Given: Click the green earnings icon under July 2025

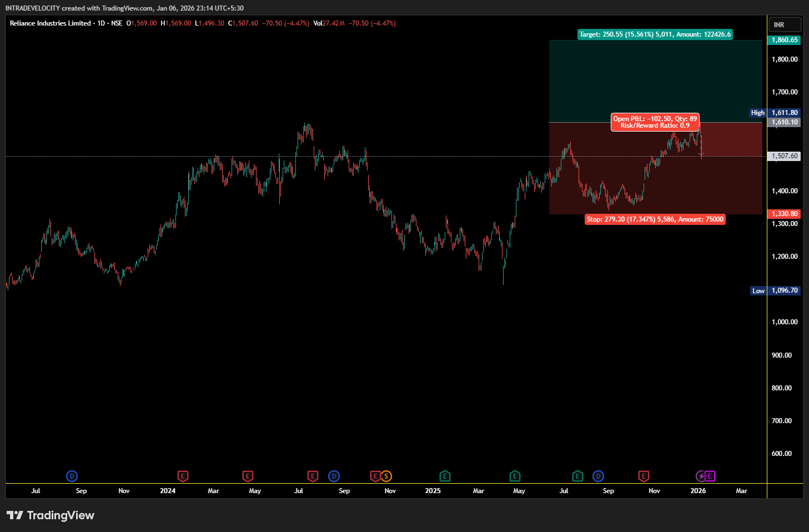Looking at the screenshot, I should (577, 476).
